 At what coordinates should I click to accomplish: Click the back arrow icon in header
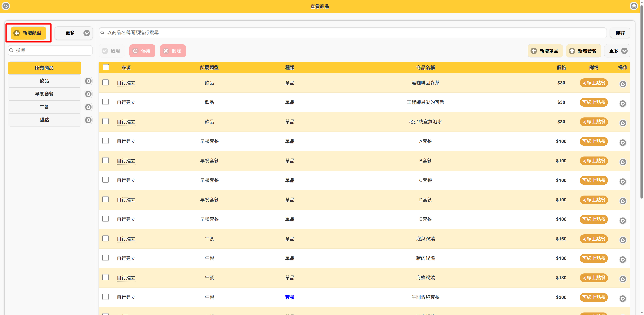coord(6,6)
